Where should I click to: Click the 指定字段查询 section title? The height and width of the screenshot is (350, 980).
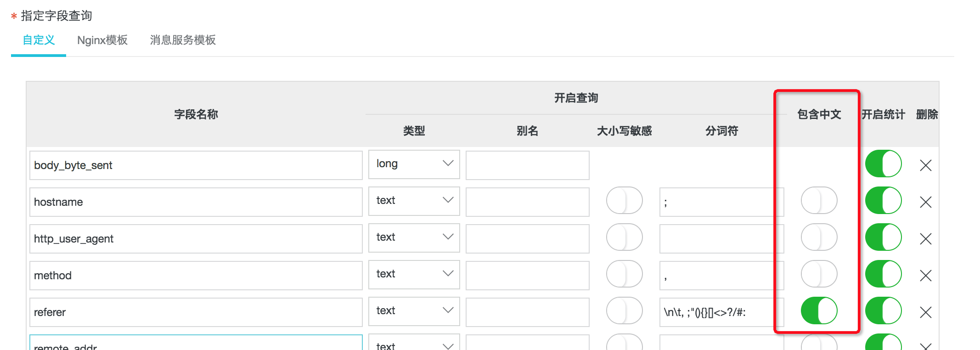(x=56, y=16)
